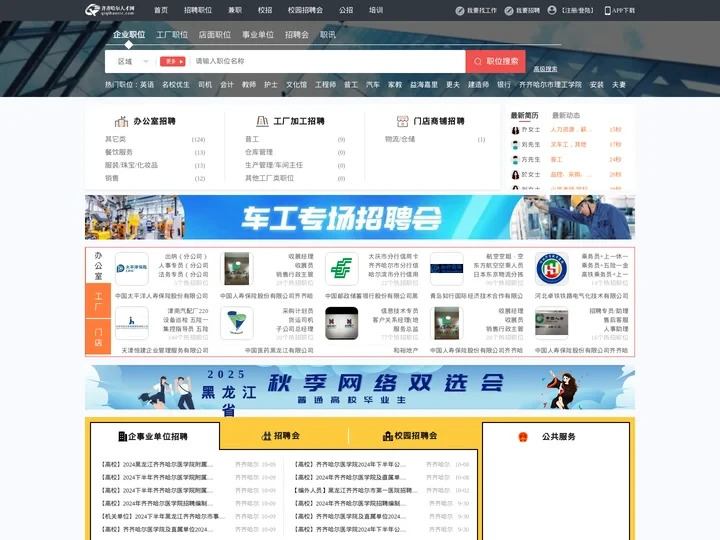Click the 我要找工作 compass icon
This screenshot has width=720, height=540.
click(460, 11)
